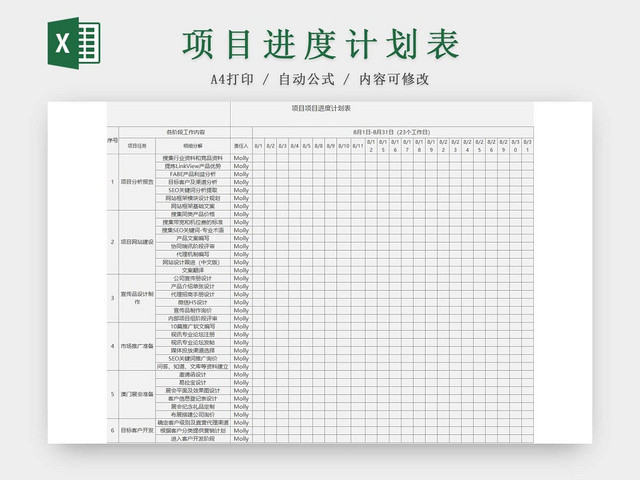The image size is (640, 480).
Task: Select the SEO关键词推广询价 cell
Action: pos(193,358)
